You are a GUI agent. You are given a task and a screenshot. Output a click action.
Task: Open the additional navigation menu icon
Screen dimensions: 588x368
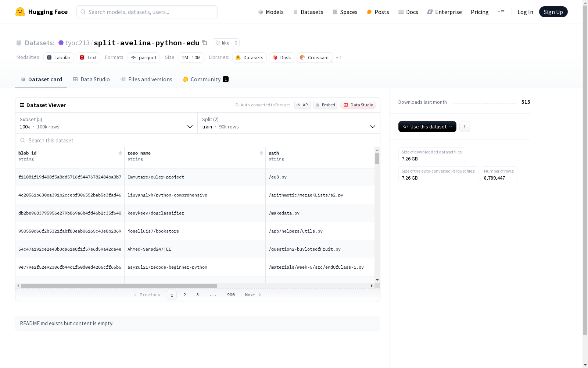pyautogui.click(x=501, y=12)
